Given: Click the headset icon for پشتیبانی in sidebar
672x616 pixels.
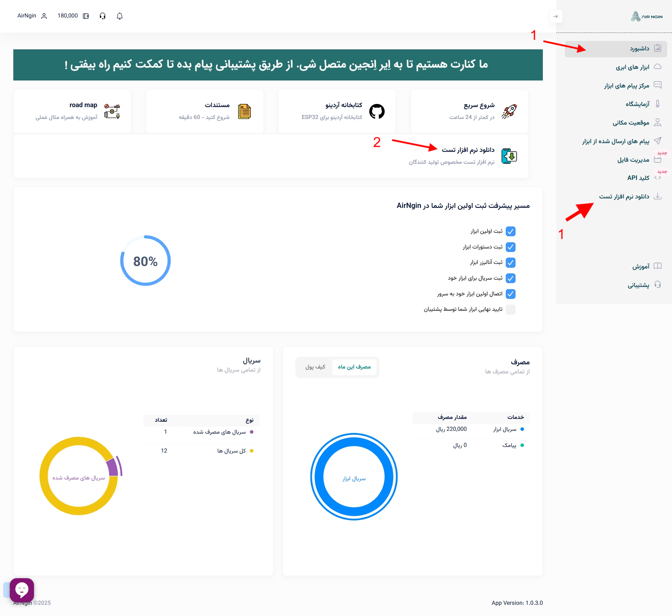Looking at the screenshot, I should (x=658, y=285).
